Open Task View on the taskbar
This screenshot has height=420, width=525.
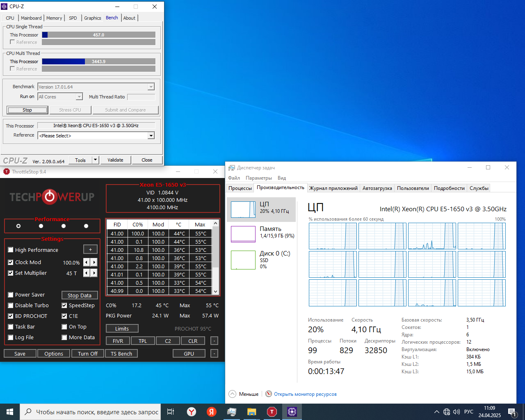tap(171, 412)
